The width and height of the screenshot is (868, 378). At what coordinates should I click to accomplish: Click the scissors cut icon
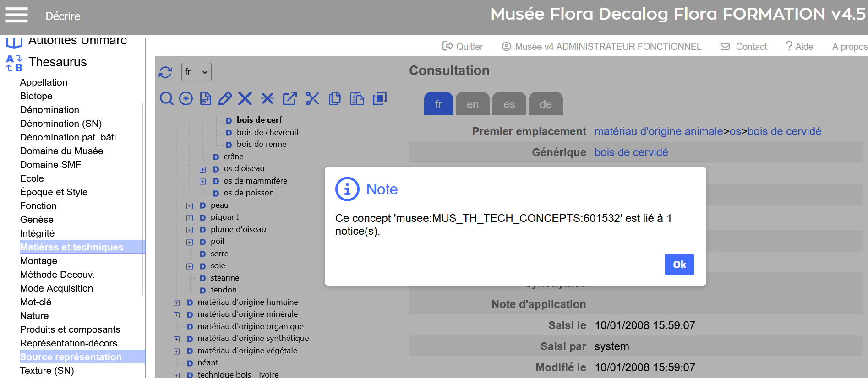pyautogui.click(x=312, y=98)
